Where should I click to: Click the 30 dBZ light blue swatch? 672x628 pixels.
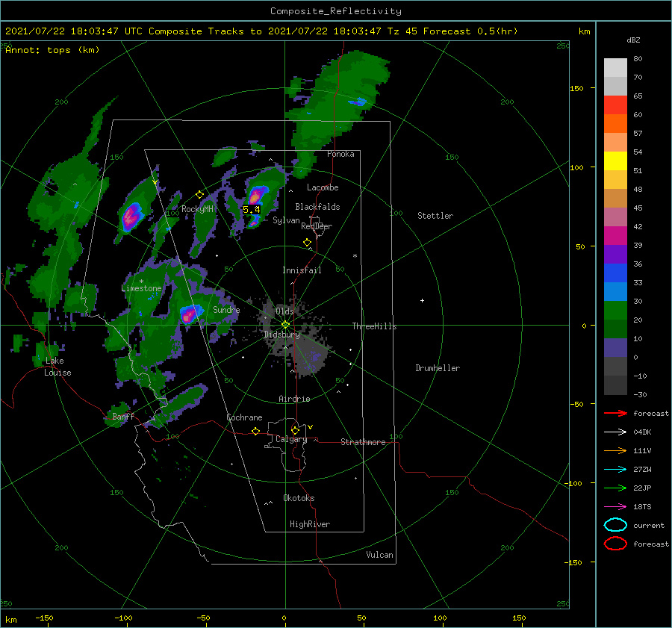tap(615, 291)
